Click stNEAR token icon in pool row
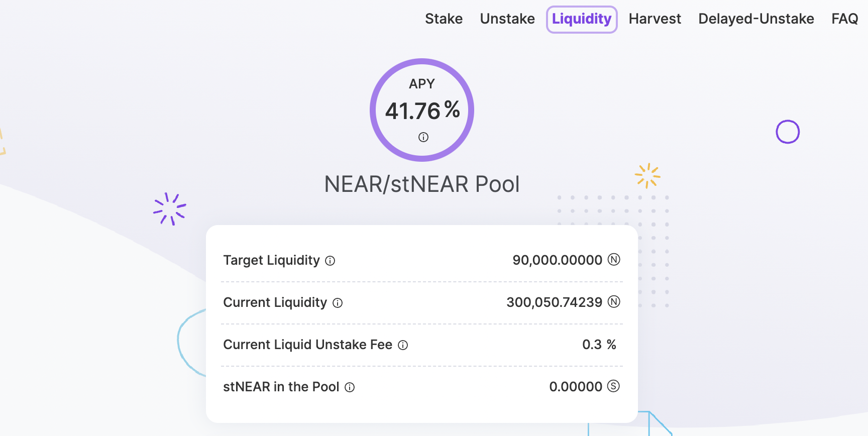This screenshot has height=436, width=868. pos(613,386)
